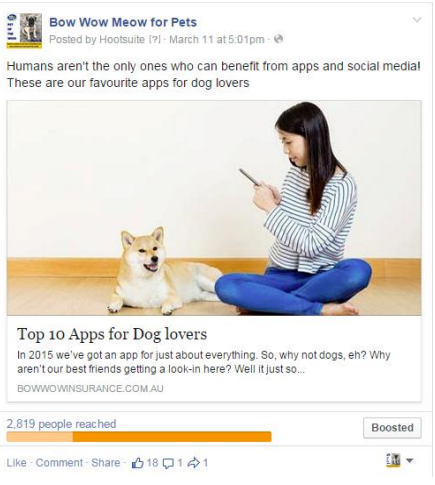
Task: Click the comment bubble icon count
Action: click(x=172, y=463)
